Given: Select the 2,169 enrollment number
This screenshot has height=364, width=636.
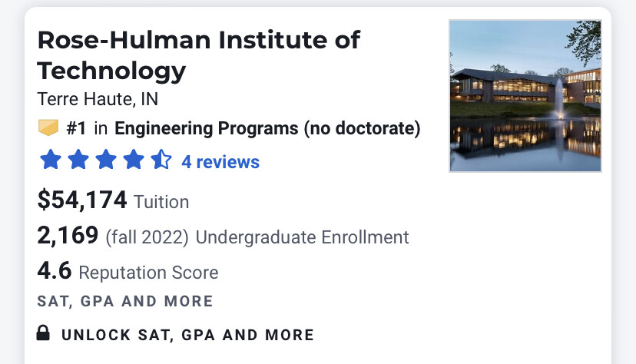Looking at the screenshot, I should [68, 236].
